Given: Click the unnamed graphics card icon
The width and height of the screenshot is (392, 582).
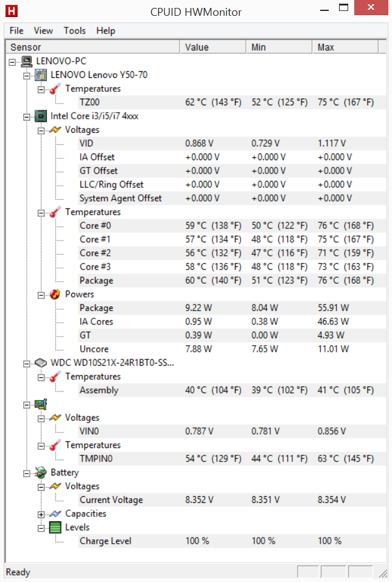Looking at the screenshot, I should 41,404.
